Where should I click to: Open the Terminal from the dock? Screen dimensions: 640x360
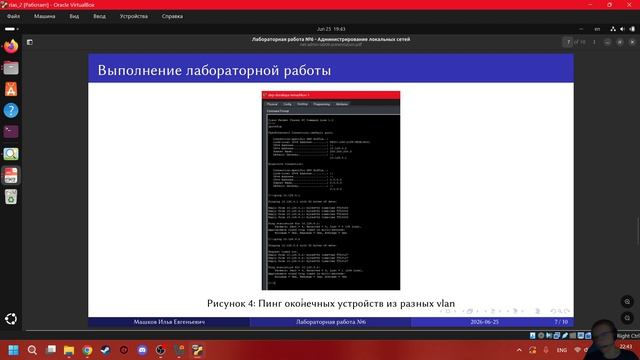click(x=11, y=131)
